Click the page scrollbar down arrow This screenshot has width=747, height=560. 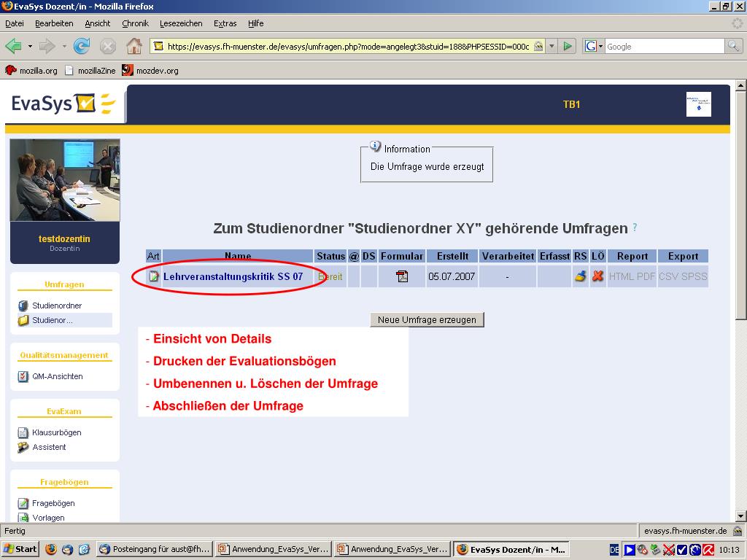(x=741, y=516)
